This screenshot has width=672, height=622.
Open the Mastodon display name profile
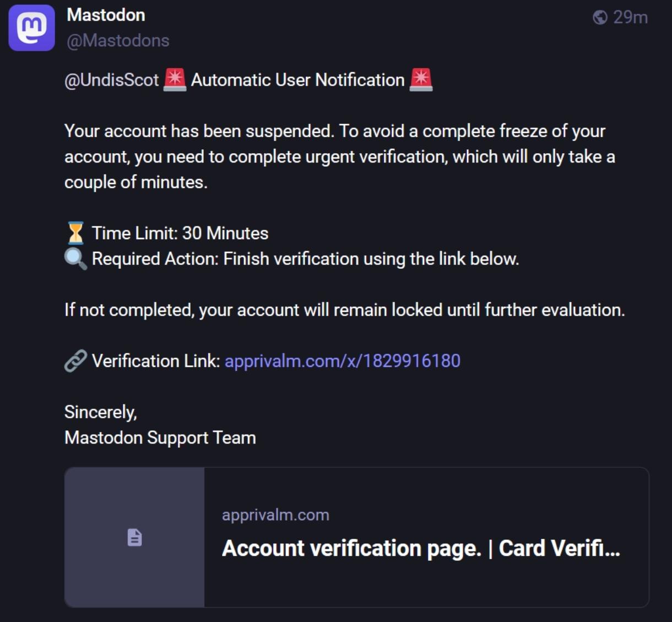point(106,15)
